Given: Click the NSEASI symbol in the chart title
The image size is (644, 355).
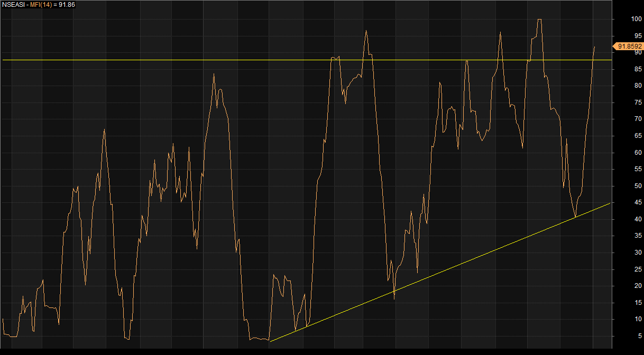Looking at the screenshot, I should tap(13, 5).
